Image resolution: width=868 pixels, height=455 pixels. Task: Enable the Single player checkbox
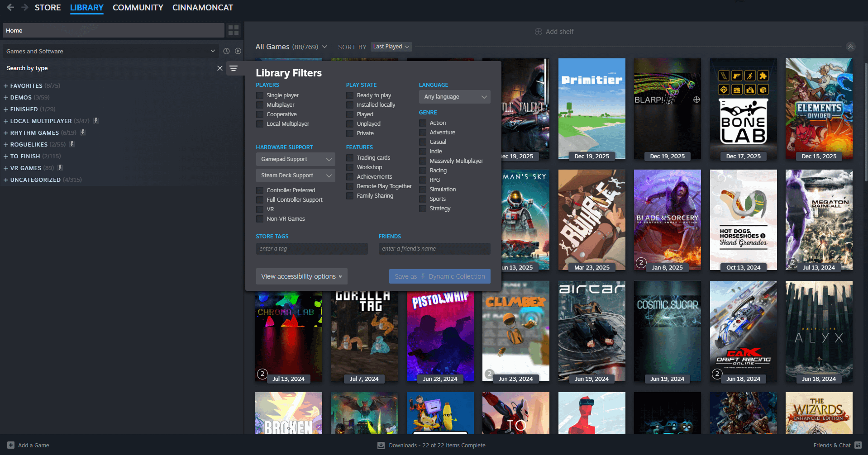click(260, 95)
